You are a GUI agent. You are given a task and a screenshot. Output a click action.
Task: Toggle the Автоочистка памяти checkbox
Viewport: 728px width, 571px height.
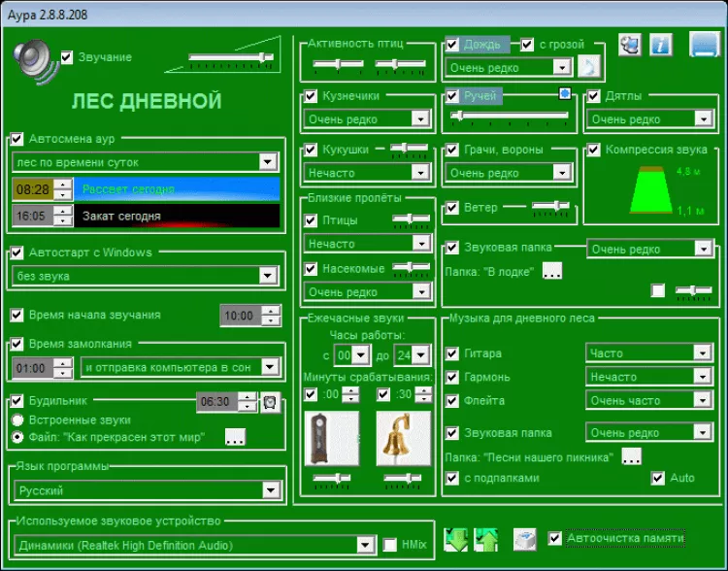(555, 539)
